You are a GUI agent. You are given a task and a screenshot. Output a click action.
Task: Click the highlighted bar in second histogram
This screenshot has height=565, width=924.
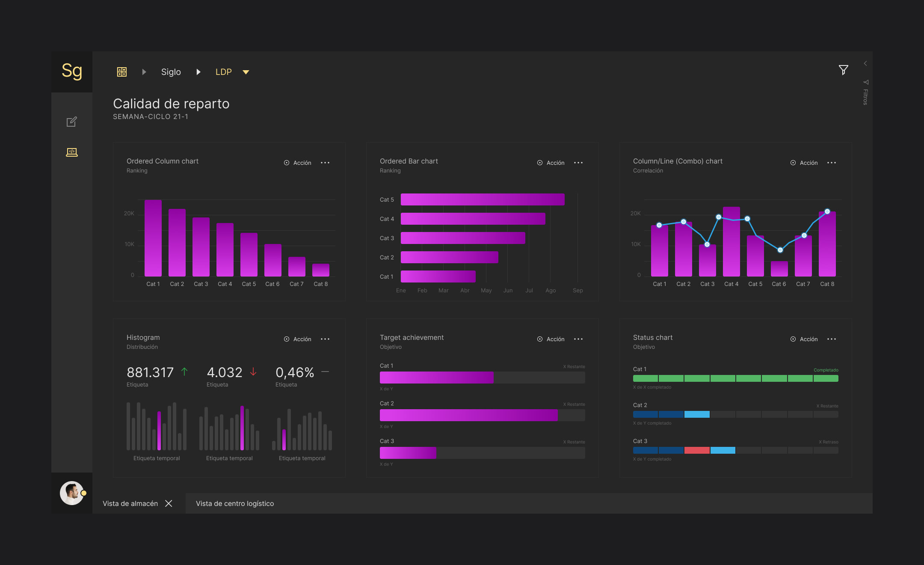tap(242, 428)
